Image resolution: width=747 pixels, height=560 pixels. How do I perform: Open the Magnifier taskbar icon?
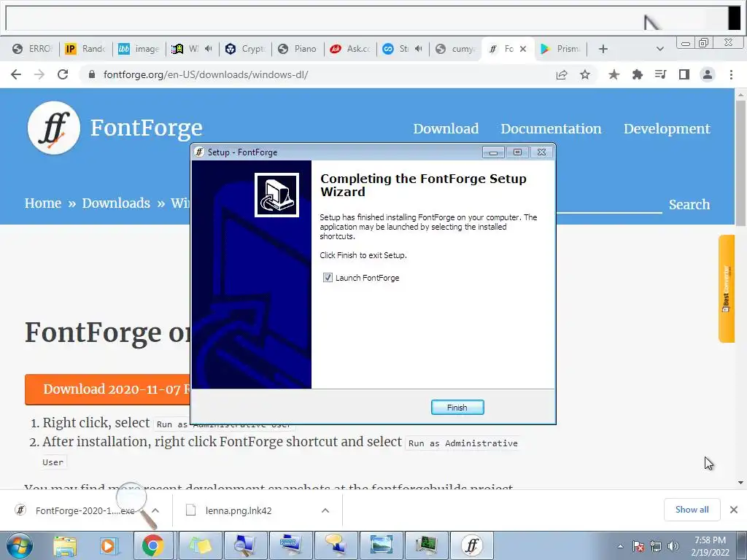(246, 545)
